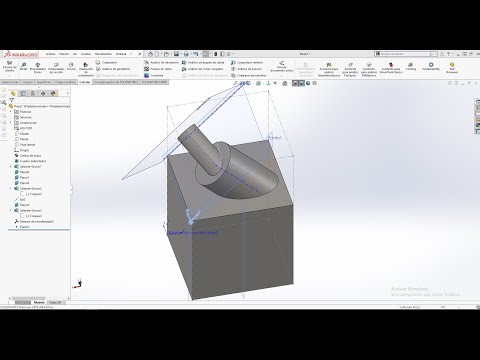
Task: Click the Home icon in top toolbar
Action: coord(150,54)
